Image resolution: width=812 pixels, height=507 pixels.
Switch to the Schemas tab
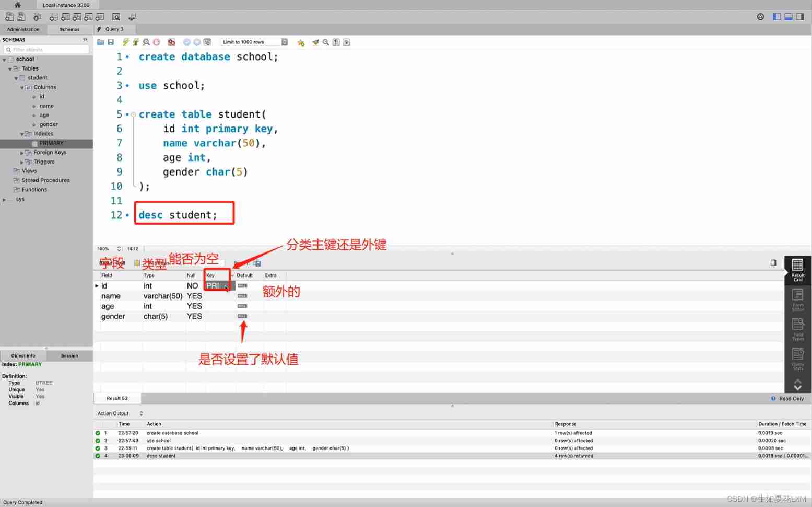pyautogui.click(x=69, y=29)
